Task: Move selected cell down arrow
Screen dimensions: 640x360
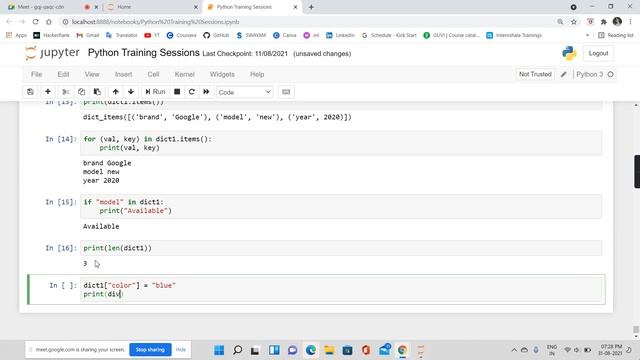Action: pos(131,92)
